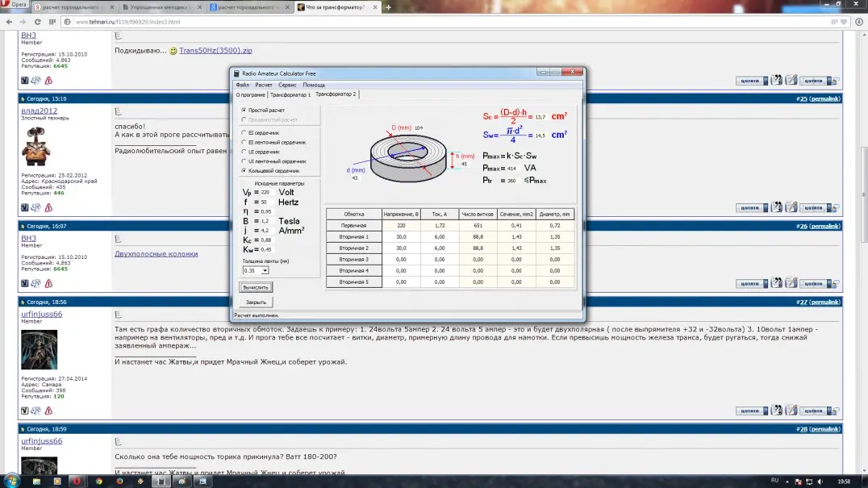Expand the tape thickness 0.35 dropdown
The height and width of the screenshot is (488, 868).
tap(265, 271)
